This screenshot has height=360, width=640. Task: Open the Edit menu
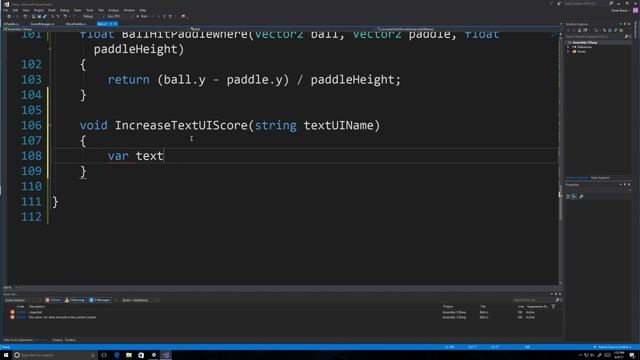15,10
